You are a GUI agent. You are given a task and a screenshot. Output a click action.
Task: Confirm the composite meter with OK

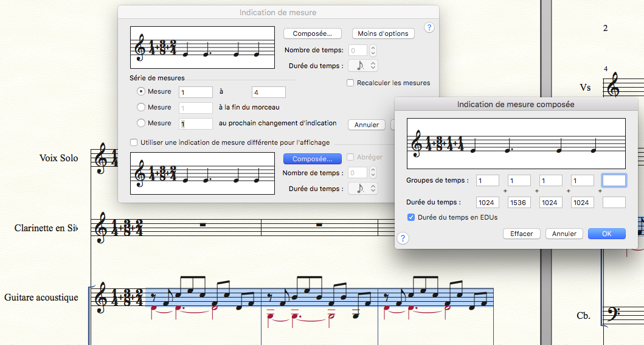tap(607, 234)
